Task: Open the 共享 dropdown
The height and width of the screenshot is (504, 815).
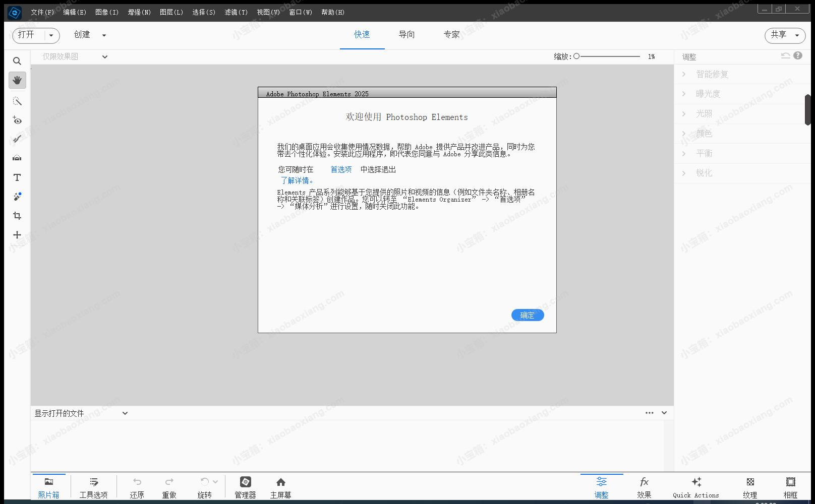Action: tap(785, 35)
